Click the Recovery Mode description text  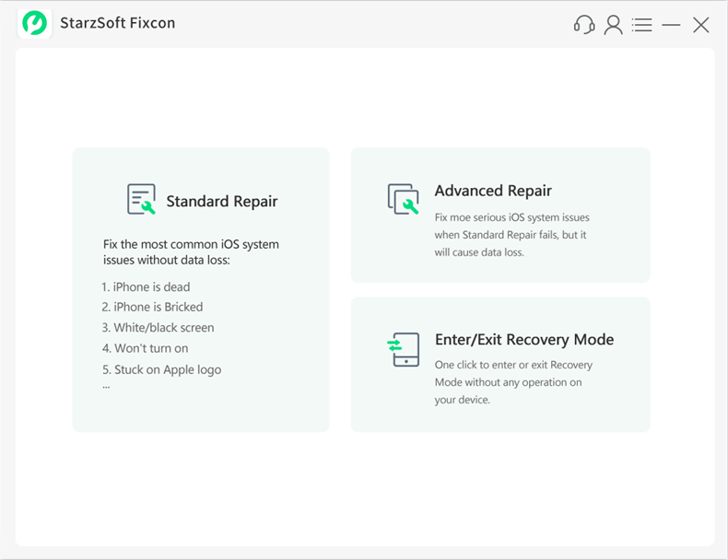(x=513, y=382)
